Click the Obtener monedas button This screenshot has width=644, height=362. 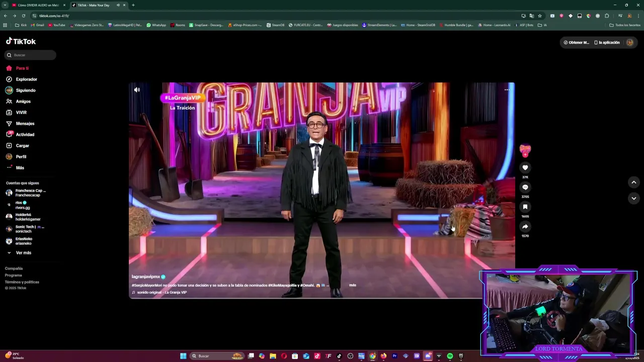pyautogui.click(x=576, y=43)
